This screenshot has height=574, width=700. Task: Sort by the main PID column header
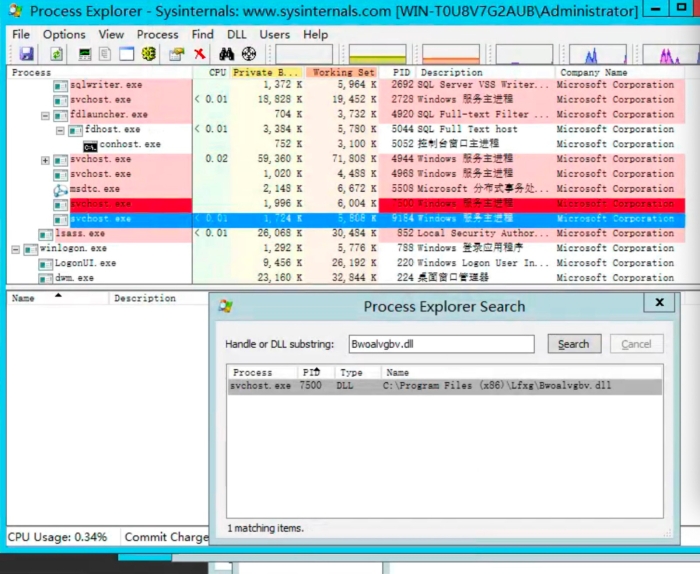tap(398, 72)
